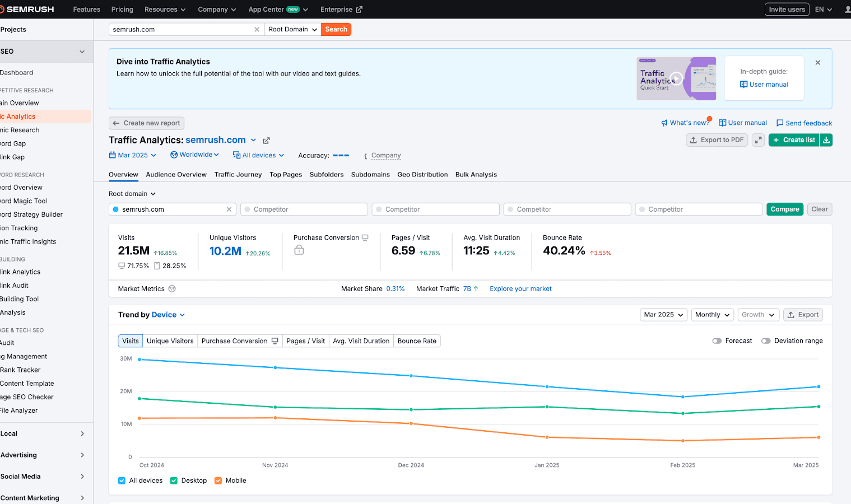The width and height of the screenshot is (851, 504).
Task: Open the Worldwide location dropdown
Action: tap(194, 155)
